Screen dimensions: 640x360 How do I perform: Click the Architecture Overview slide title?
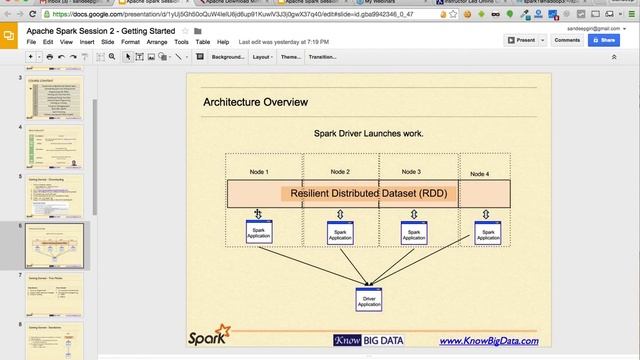click(256, 102)
